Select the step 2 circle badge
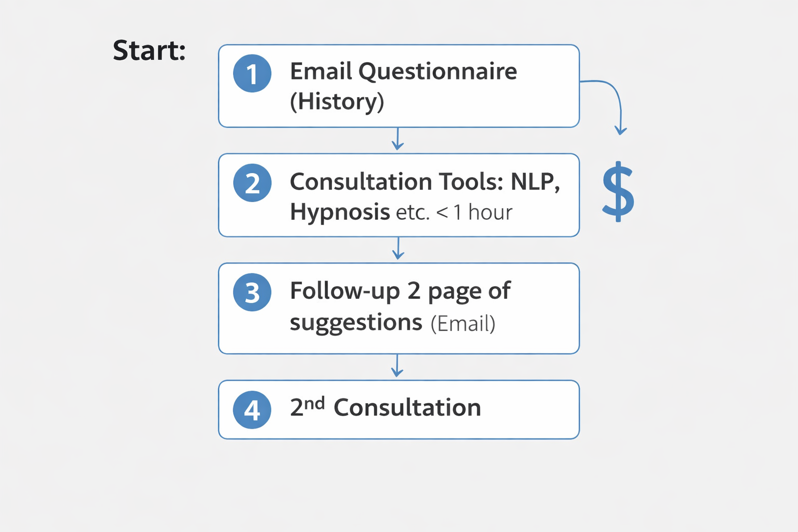The height and width of the screenshot is (532, 798). (x=252, y=183)
